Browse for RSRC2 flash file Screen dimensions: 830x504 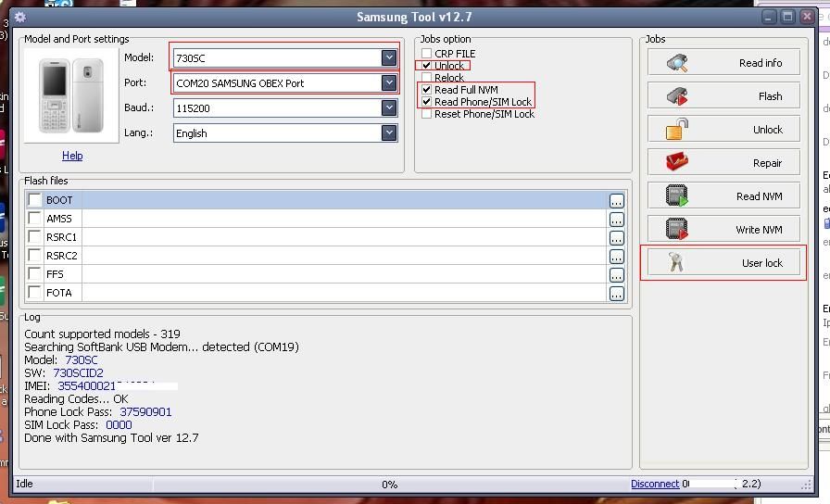click(x=617, y=257)
